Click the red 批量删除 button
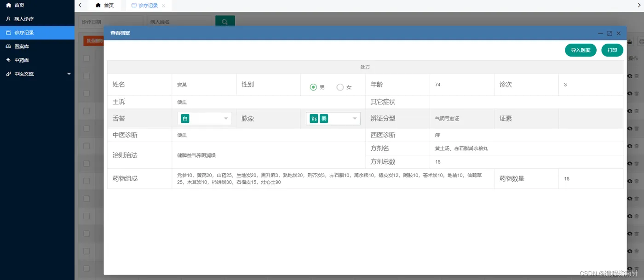Screen dimensions: 644x280 [x=94, y=40]
